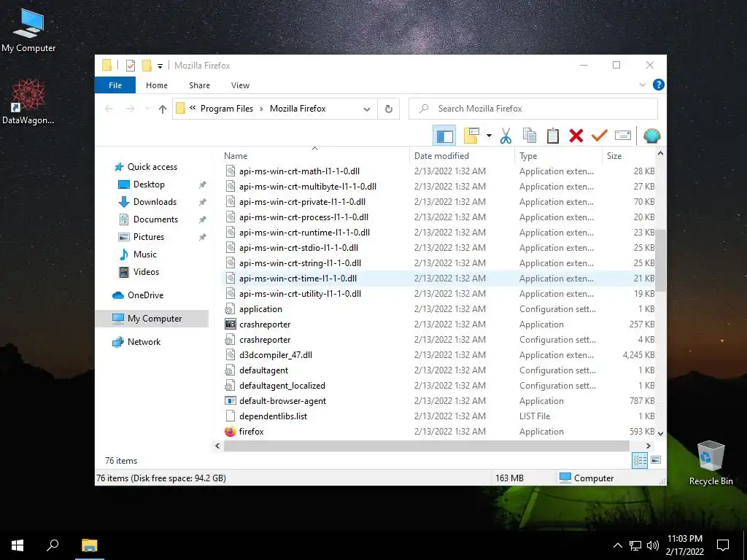
Task: Click the Cut scissors icon
Action: [506, 136]
